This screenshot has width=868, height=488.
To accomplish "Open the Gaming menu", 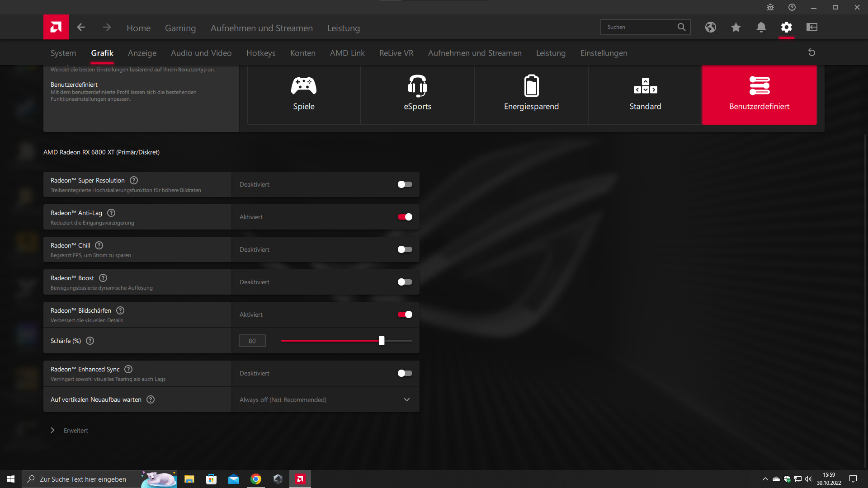I will pyautogui.click(x=180, y=28).
